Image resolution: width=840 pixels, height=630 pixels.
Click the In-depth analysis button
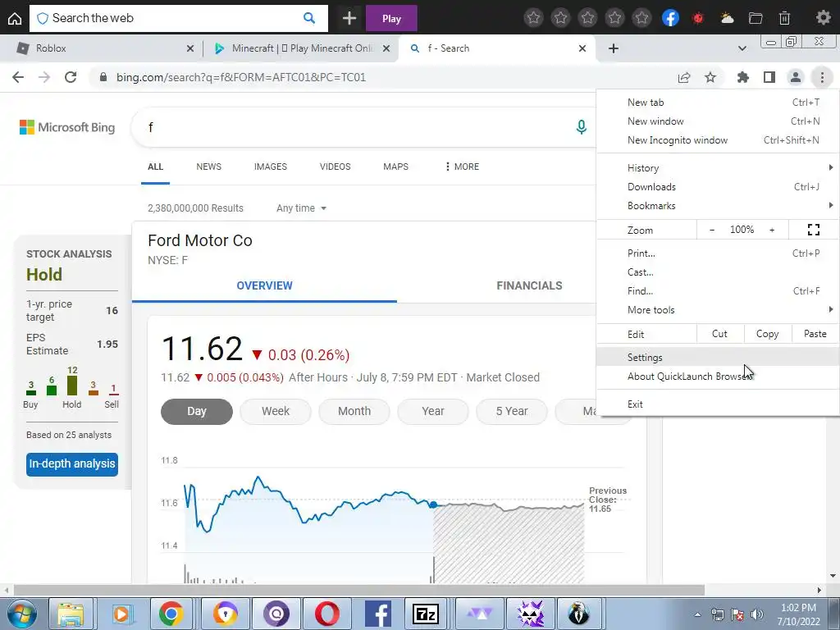click(x=72, y=464)
